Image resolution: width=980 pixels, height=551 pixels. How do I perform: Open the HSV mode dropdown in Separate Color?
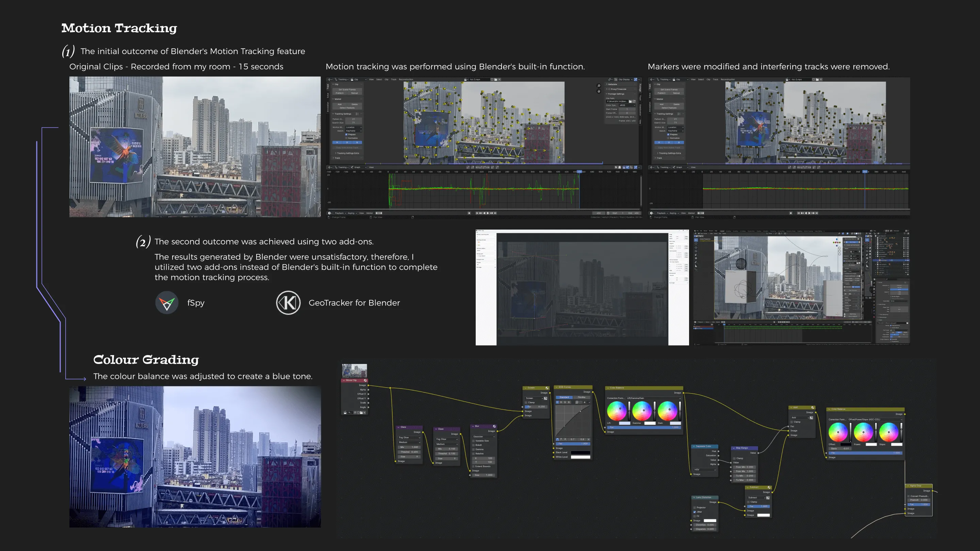[705, 470]
